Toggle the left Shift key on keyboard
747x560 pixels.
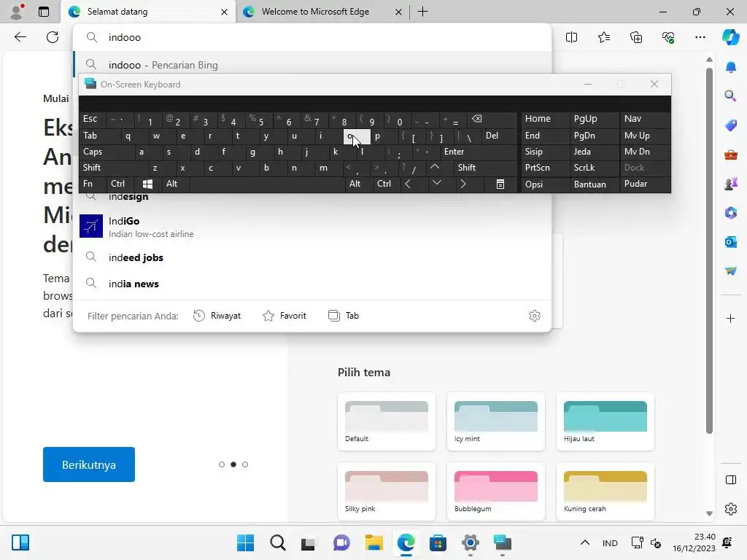[92, 168]
